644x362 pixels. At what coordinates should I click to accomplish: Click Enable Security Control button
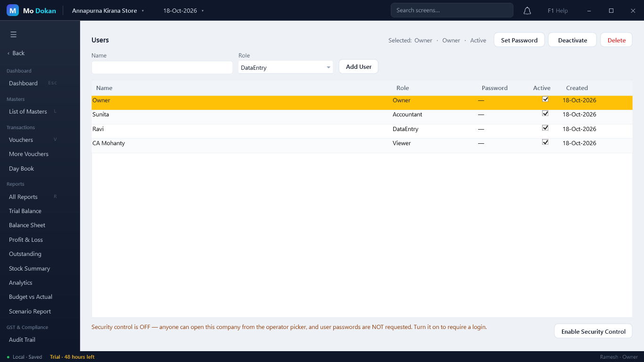tap(593, 331)
